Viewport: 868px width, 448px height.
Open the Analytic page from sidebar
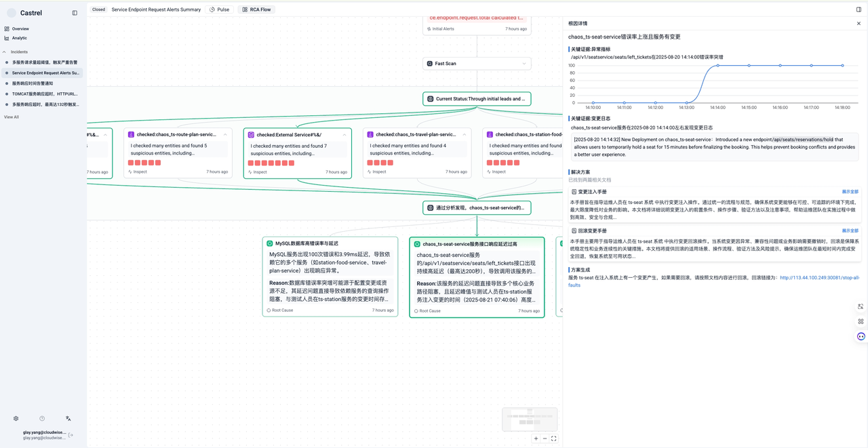click(19, 38)
